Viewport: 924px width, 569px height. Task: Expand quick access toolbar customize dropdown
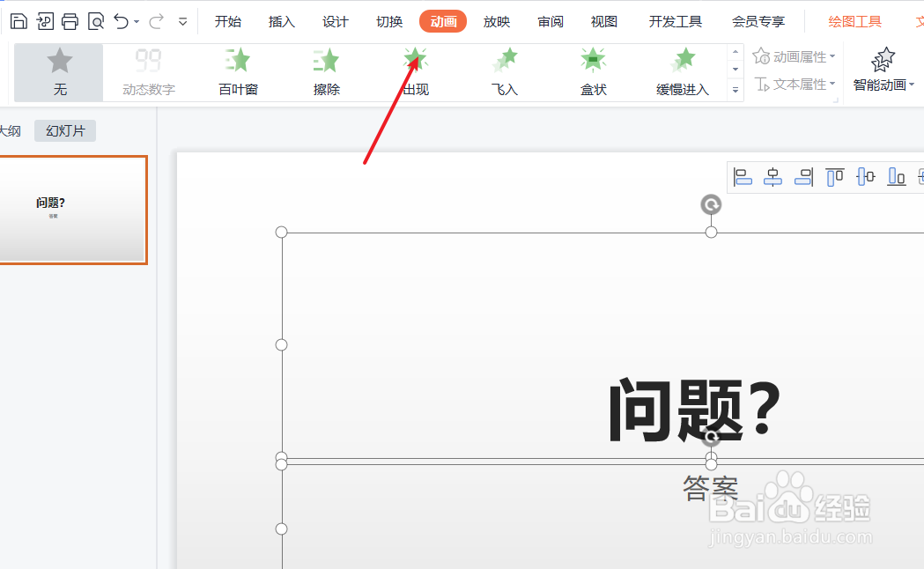pos(182,22)
